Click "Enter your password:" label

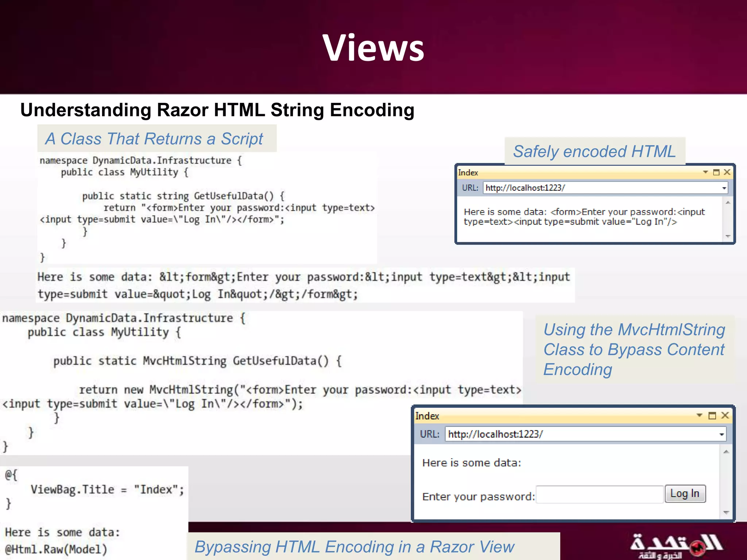tap(478, 497)
